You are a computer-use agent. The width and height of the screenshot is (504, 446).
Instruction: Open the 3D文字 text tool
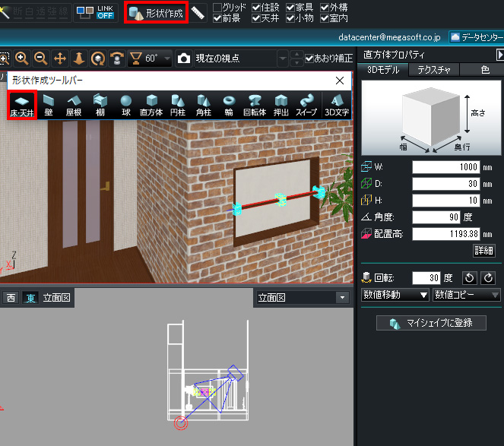pos(336,105)
